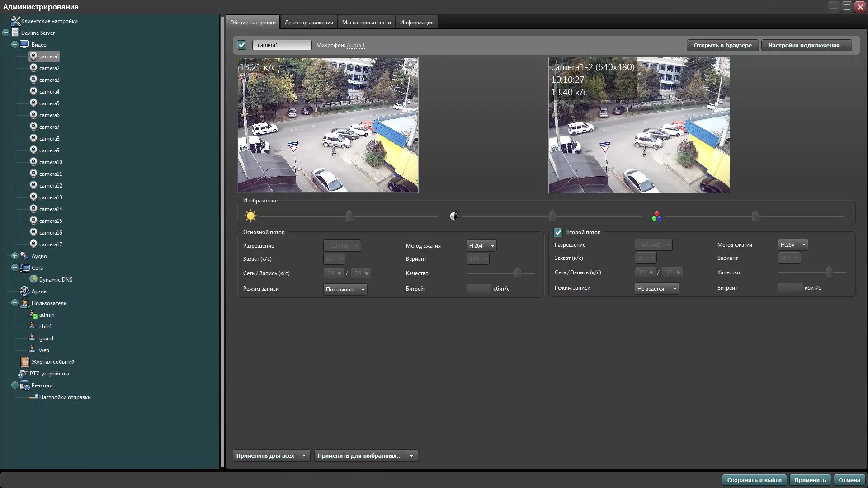Click the Реакции icon

25,385
